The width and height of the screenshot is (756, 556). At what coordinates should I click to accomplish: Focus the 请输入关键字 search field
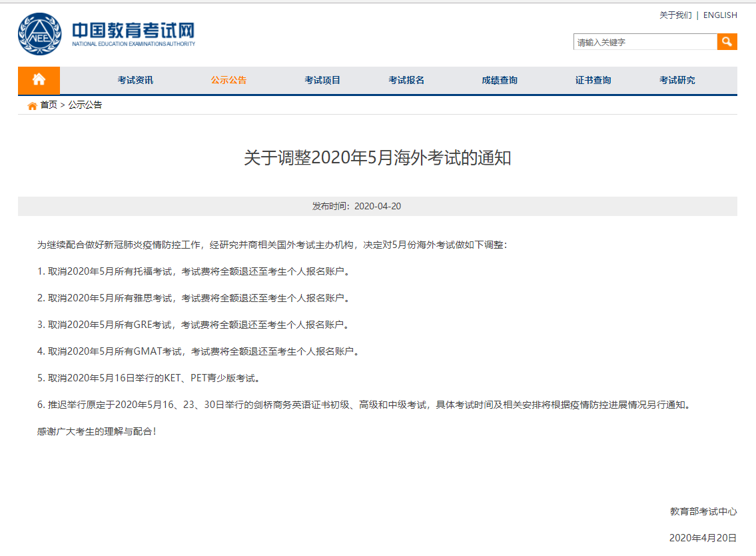645,42
